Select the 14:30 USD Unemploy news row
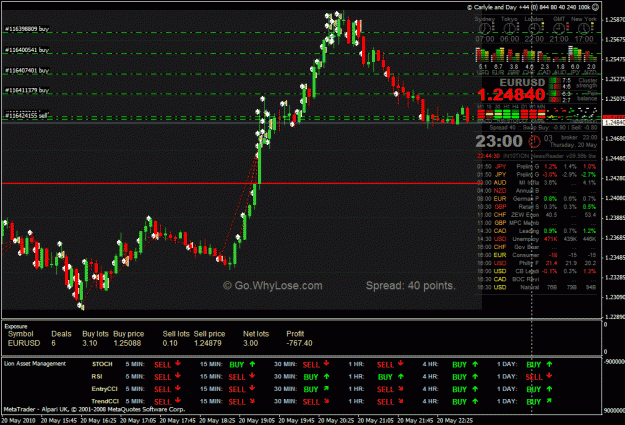Screen dimensions: 625x425 [x=537, y=239]
